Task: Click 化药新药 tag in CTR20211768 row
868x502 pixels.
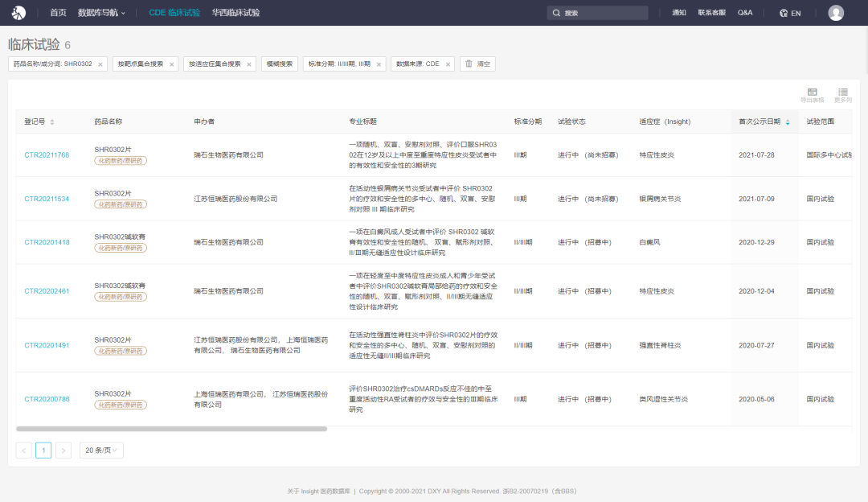Action: click(x=120, y=161)
